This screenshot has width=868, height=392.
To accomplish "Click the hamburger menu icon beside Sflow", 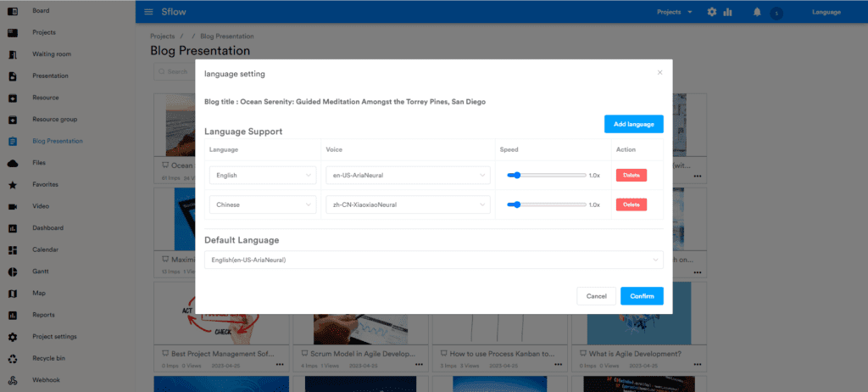I will tap(149, 12).
